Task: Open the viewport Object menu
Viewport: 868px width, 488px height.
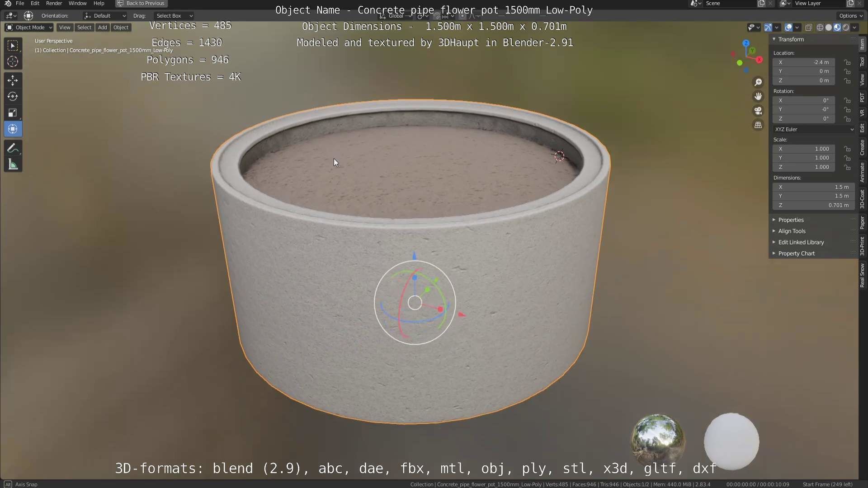Action: (121, 28)
